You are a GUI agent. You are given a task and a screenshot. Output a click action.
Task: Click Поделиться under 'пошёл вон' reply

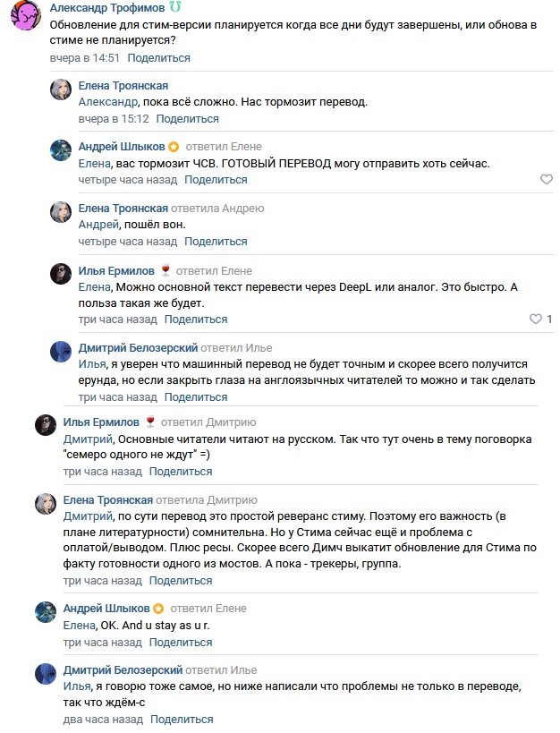tap(216, 242)
